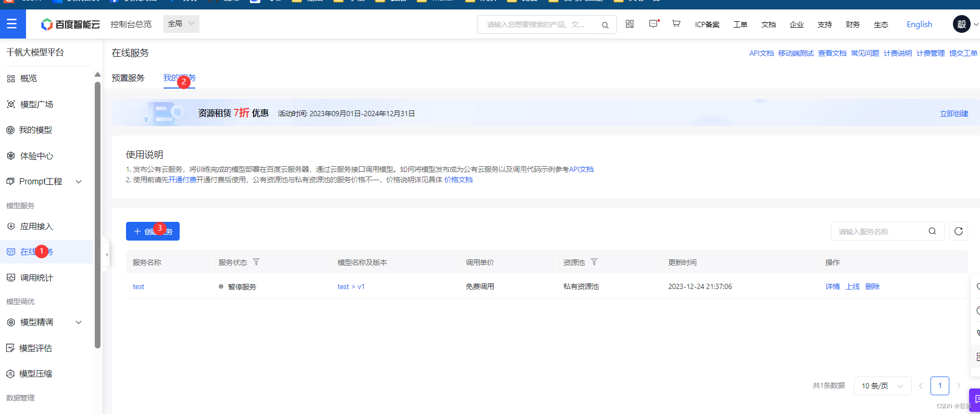980x414 pixels.
Task: Open the 支持 header menu
Action: (825, 24)
